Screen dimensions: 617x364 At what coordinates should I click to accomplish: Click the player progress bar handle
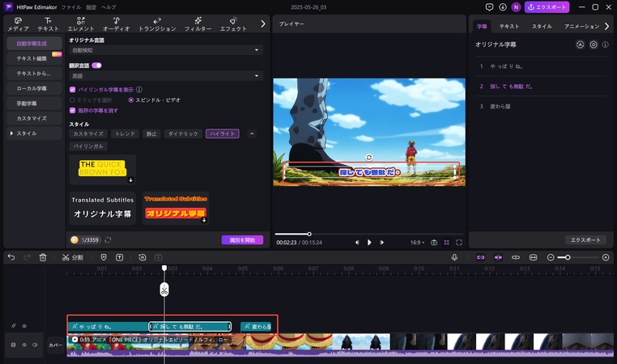click(309, 234)
